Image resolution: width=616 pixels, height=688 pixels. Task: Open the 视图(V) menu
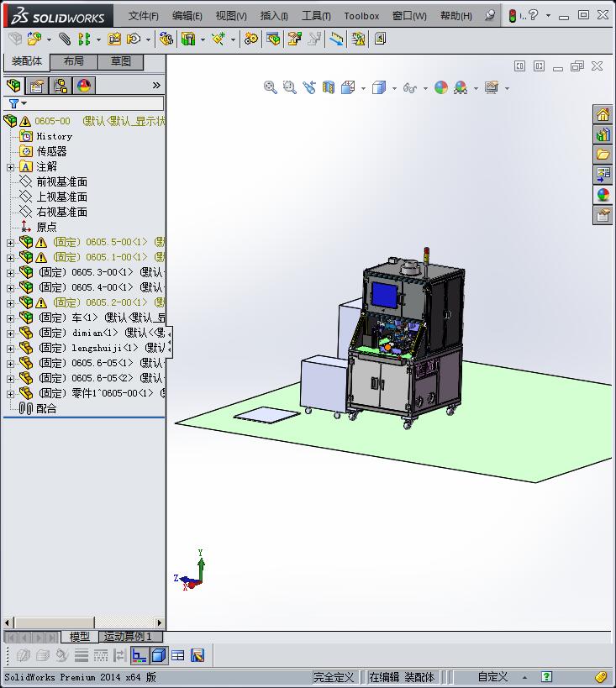231,16
